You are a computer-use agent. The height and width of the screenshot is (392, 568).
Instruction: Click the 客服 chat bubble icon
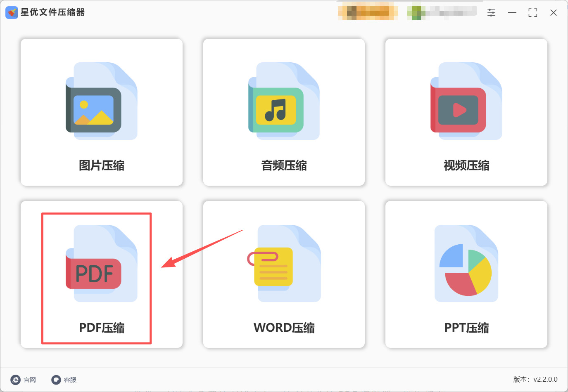(56, 380)
